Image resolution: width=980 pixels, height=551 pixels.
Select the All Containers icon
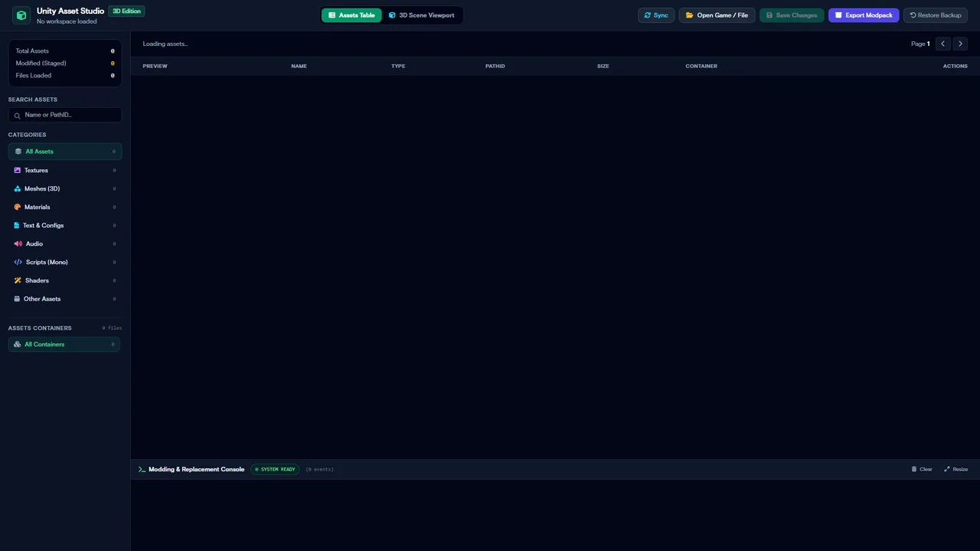coord(18,344)
